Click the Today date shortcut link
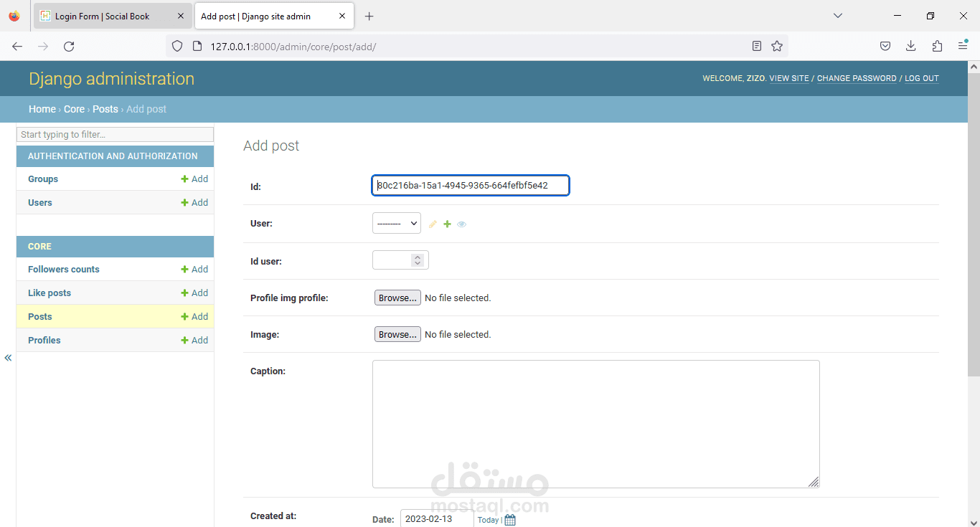The width and height of the screenshot is (980, 527). click(x=488, y=520)
